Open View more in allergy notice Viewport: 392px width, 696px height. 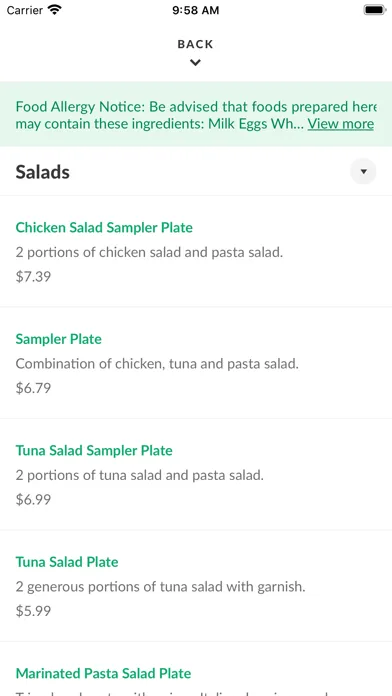pyautogui.click(x=341, y=124)
